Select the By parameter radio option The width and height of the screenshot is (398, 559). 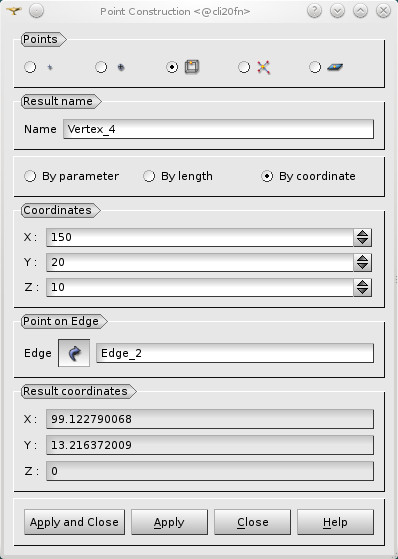tap(71, 176)
